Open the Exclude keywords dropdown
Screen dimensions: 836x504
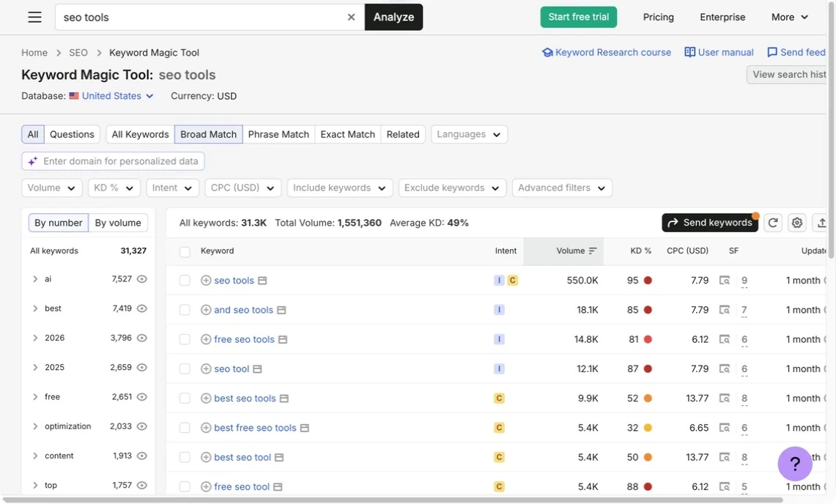(452, 188)
